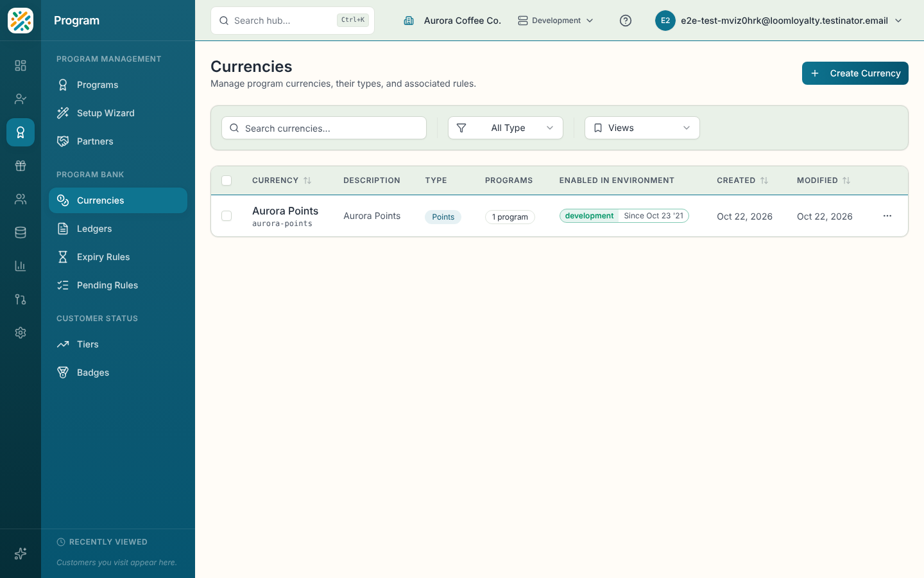Open the help question mark icon
This screenshot has width=924, height=578.
(626, 21)
